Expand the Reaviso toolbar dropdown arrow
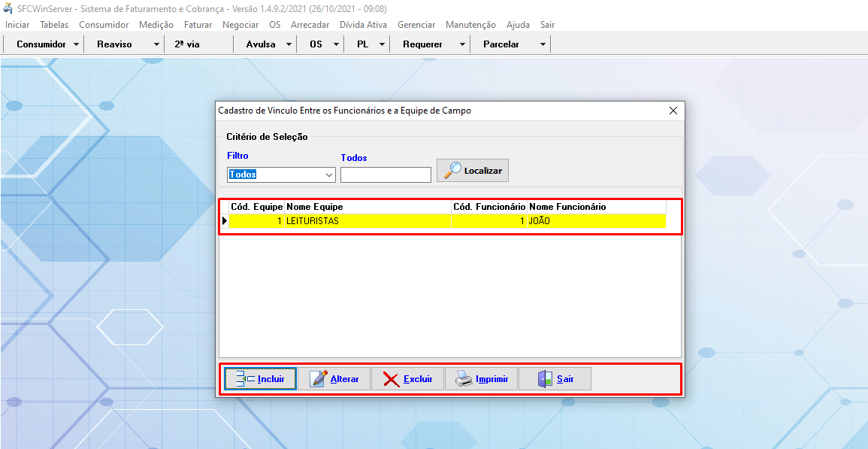This screenshot has height=449, width=868. click(156, 44)
